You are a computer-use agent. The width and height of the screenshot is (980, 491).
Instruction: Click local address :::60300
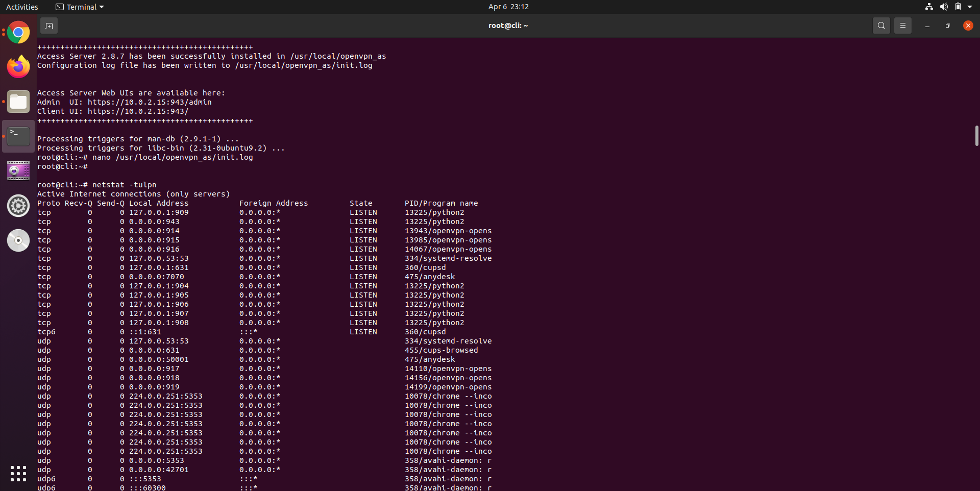point(148,487)
